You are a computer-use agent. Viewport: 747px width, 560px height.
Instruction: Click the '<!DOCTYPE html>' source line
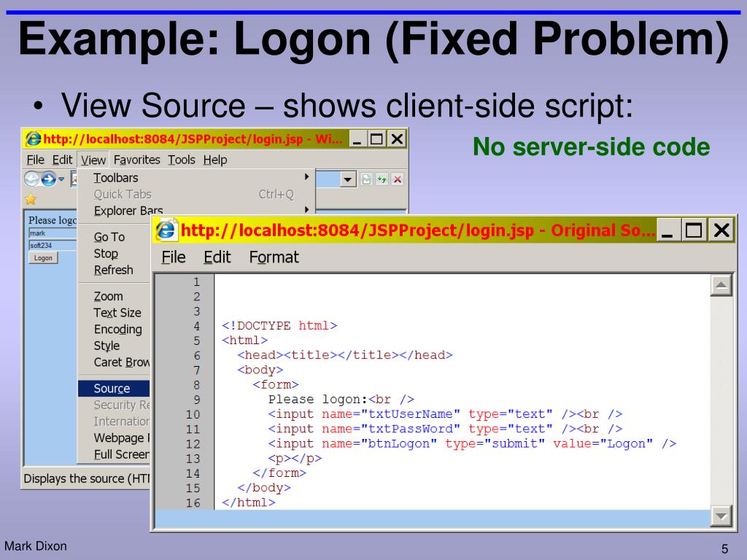click(279, 326)
